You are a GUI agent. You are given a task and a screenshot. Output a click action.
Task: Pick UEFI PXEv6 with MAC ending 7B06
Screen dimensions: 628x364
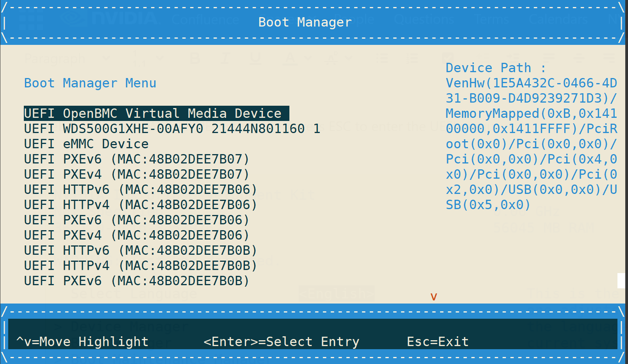136,220
